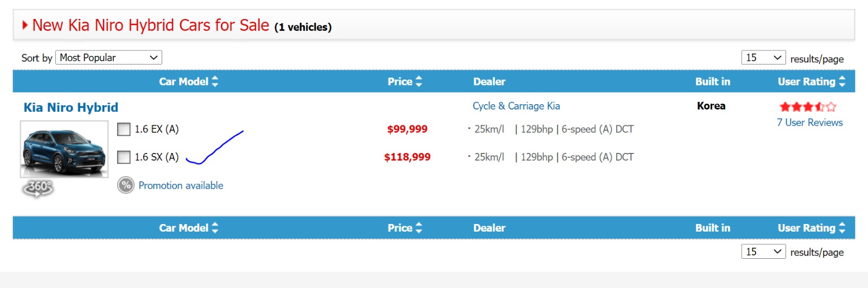Click the red arrow beside the page heading

(25, 25)
